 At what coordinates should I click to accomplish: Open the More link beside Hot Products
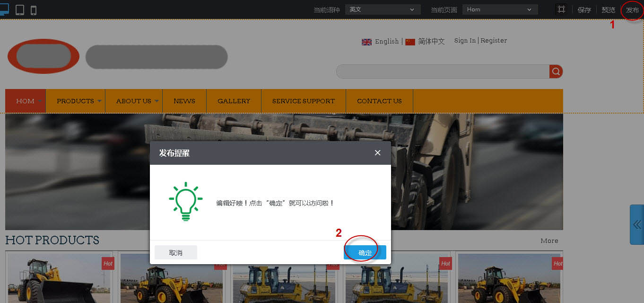[x=549, y=241]
